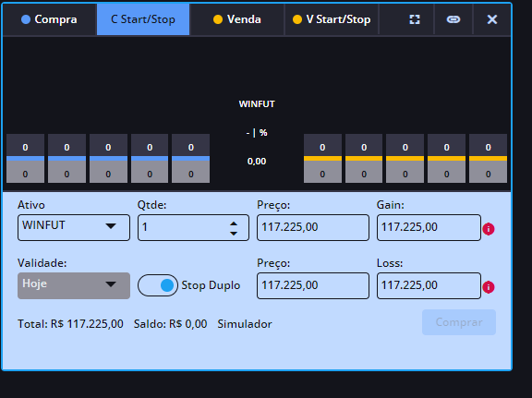Open the Validade Hoje dropdown
Image resolution: width=532 pixels, height=398 pixels.
[x=74, y=285]
